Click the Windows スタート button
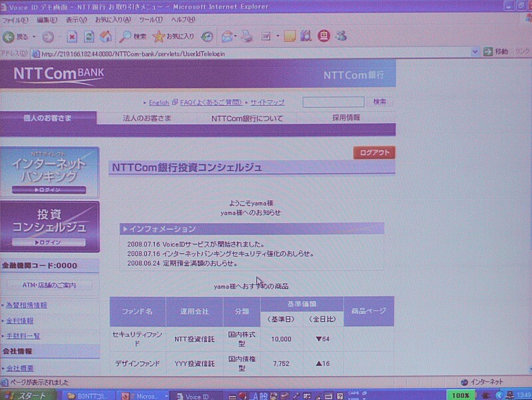Viewport: 532px width, 400px height. tap(29, 395)
